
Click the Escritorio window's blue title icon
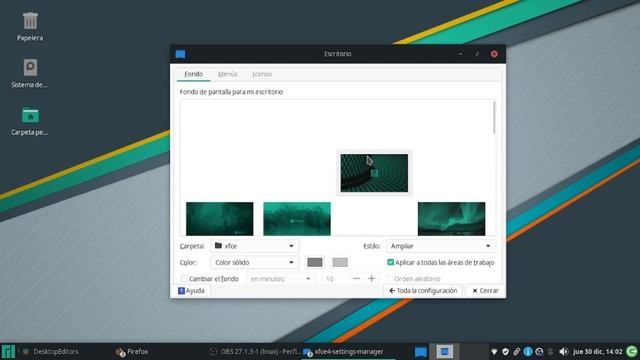pyautogui.click(x=180, y=54)
